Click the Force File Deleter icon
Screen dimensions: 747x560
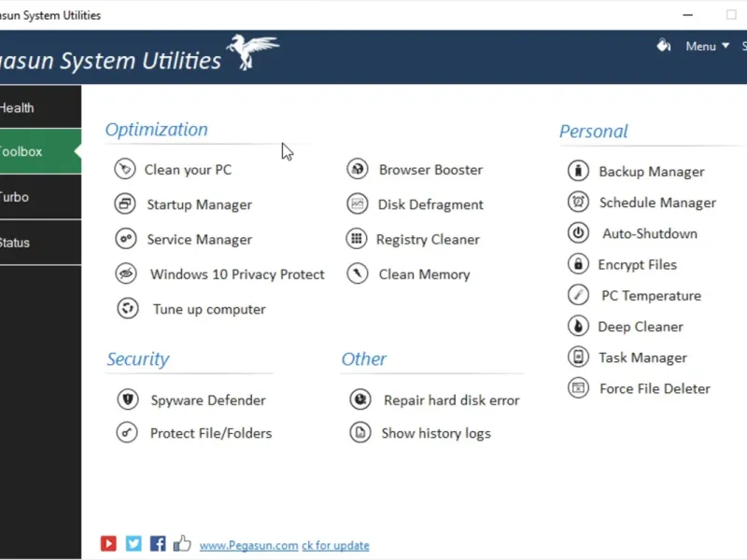point(578,388)
